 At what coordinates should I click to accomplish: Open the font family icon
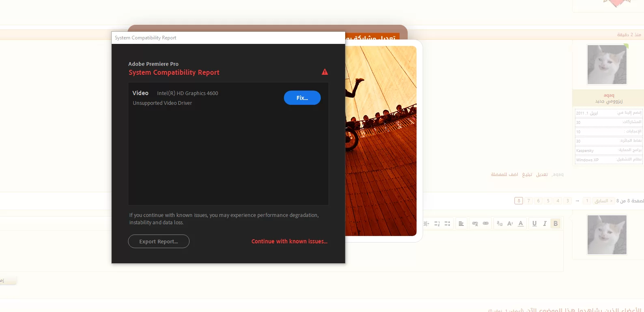(x=499, y=223)
